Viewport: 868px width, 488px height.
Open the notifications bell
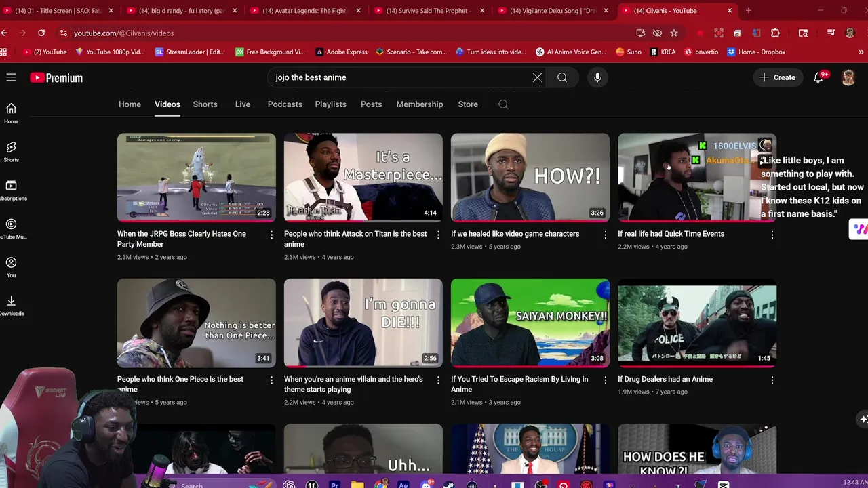pos(818,77)
